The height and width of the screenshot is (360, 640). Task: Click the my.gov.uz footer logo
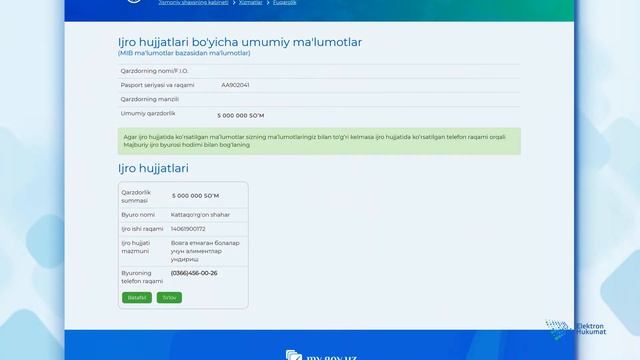[321, 356]
